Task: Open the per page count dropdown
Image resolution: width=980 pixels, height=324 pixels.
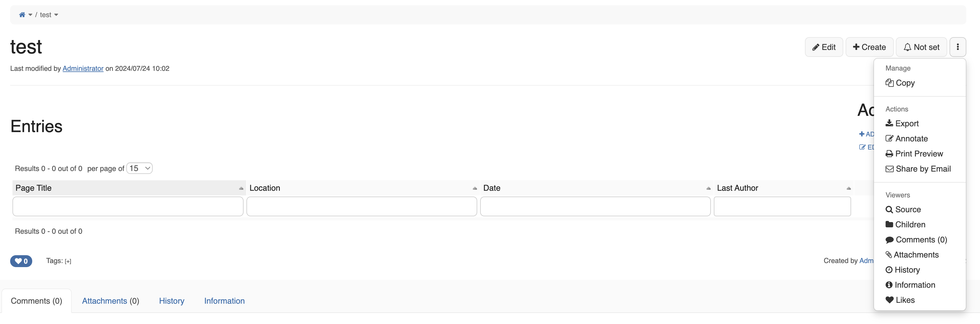Action: [x=140, y=168]
